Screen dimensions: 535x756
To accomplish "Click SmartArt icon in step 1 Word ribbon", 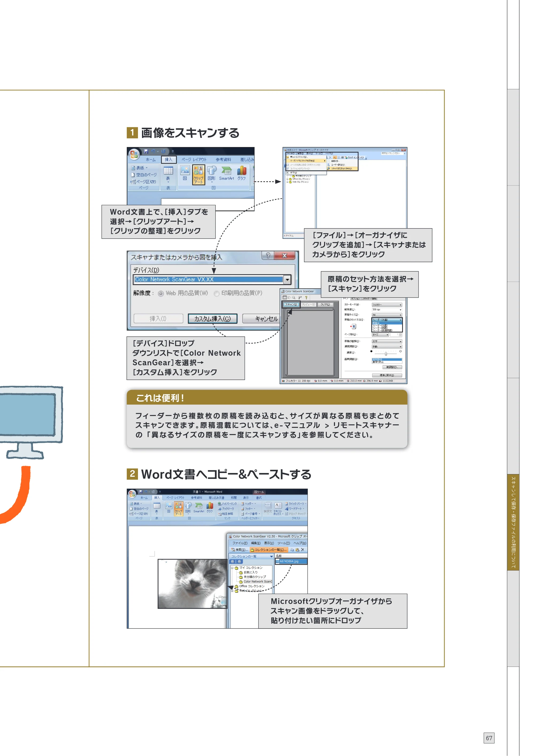I will click(226, 173).
